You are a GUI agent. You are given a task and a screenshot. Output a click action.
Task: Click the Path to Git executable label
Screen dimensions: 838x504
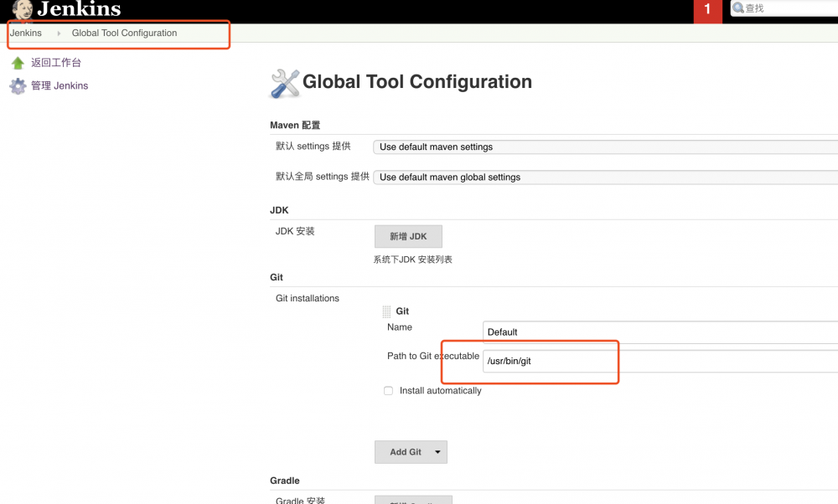tap(433, 356)
